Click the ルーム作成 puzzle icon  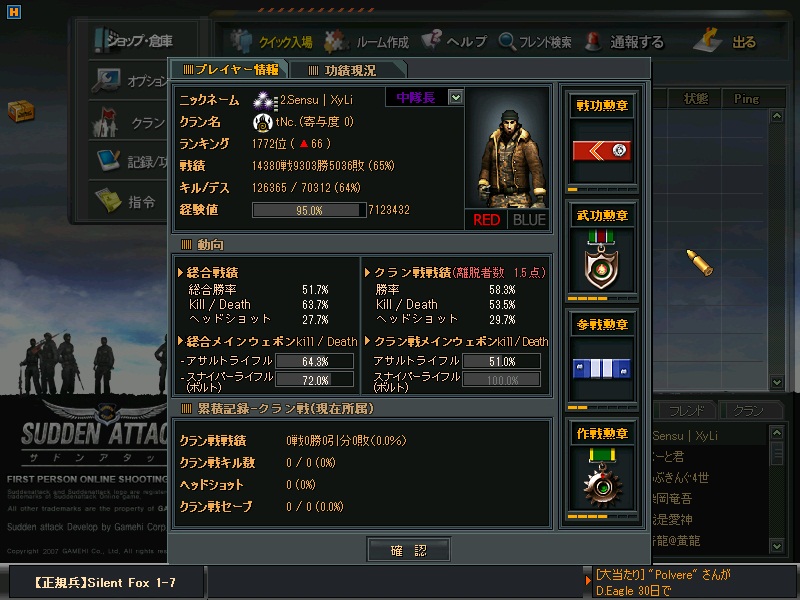tap(335, 42)
